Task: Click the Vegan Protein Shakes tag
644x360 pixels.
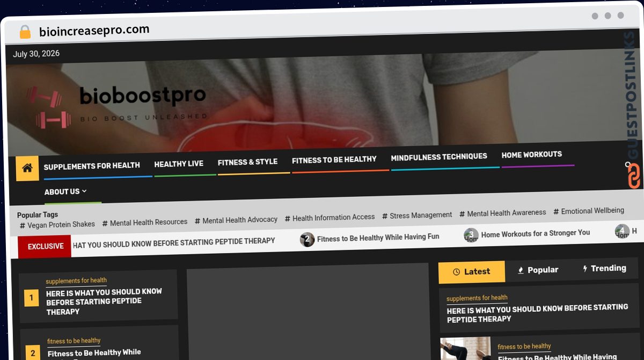Action: tap(57, 225)
